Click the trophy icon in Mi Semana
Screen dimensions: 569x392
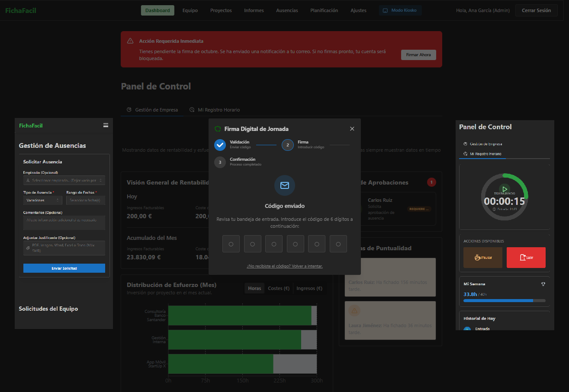click(x=543, y=284)
